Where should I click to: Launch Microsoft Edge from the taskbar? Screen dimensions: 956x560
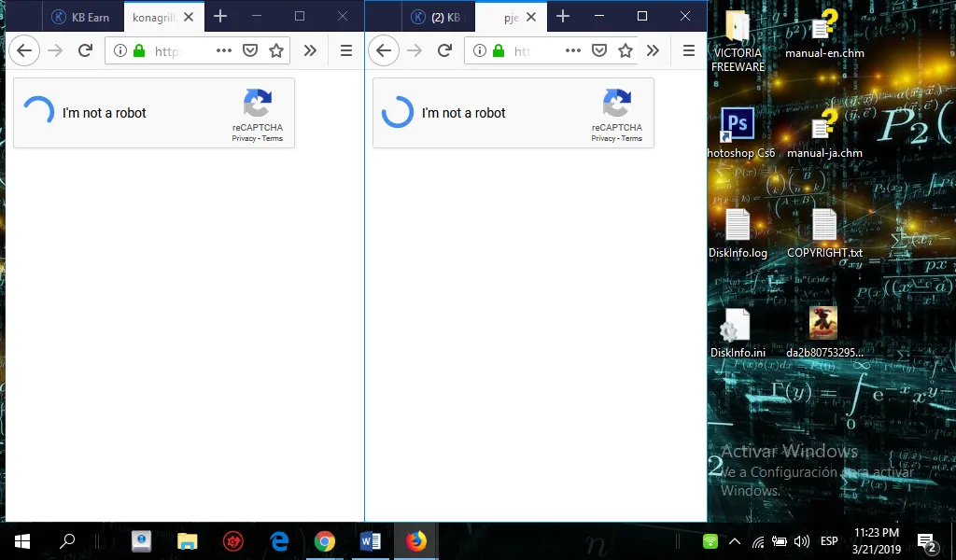tap(279, 541)
